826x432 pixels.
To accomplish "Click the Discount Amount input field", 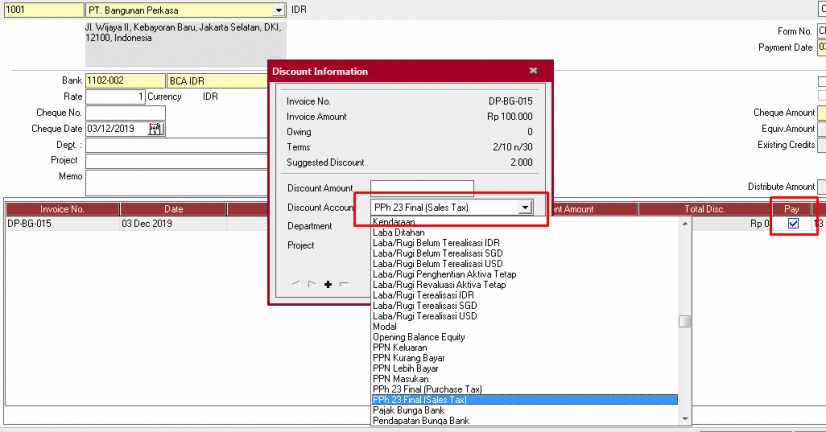I will (421, 189).
